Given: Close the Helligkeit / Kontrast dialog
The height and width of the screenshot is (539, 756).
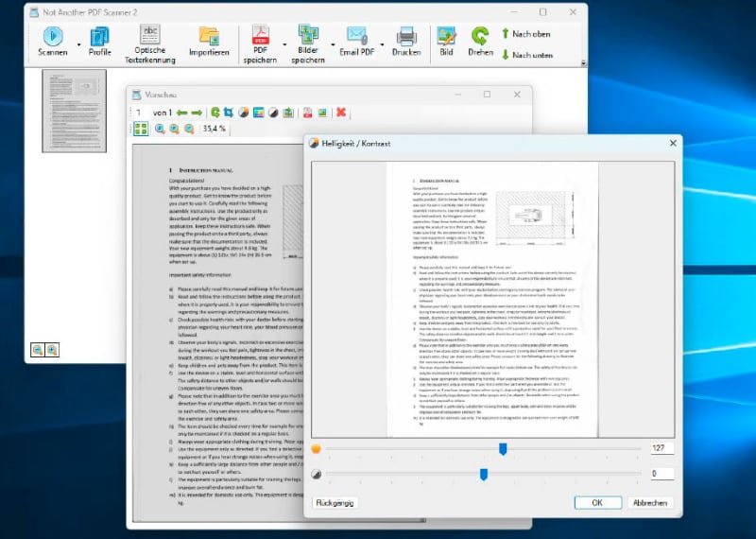Looking at the screenshot, I should point(673,144).
